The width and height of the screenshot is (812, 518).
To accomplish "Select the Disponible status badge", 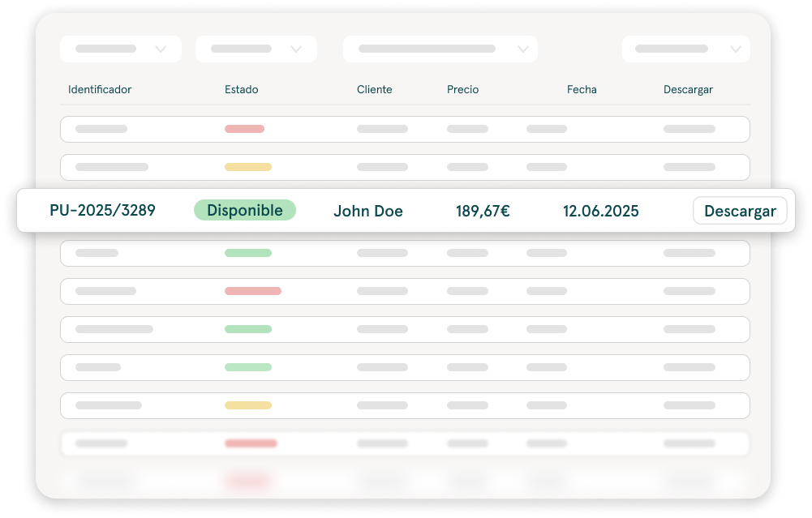I will coord(245,210).
